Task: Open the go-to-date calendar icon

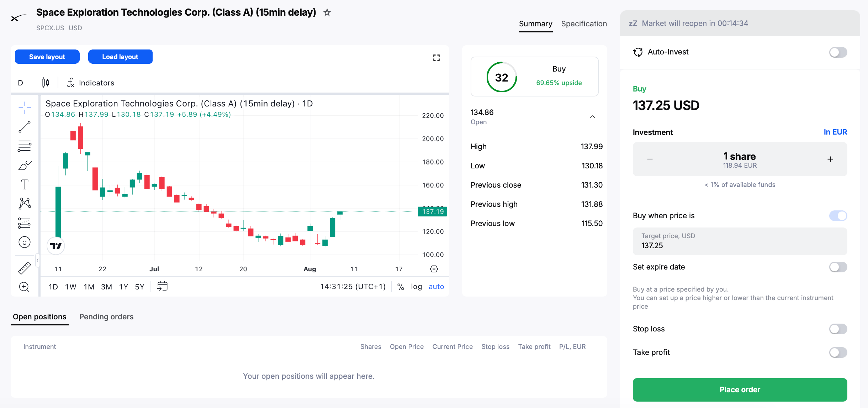Action: pyautogui.click(x=162, y=286)
